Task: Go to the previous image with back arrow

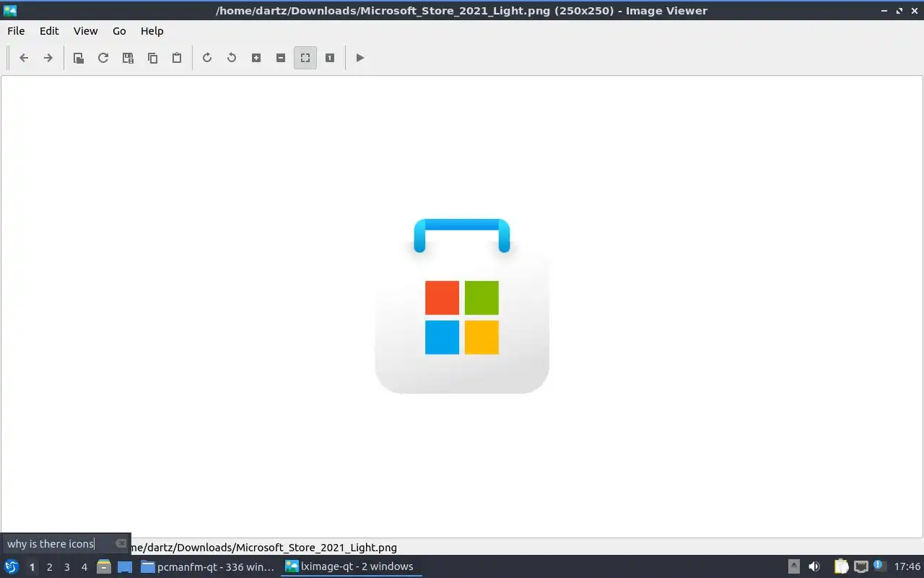Action: [x=24, y=58]
